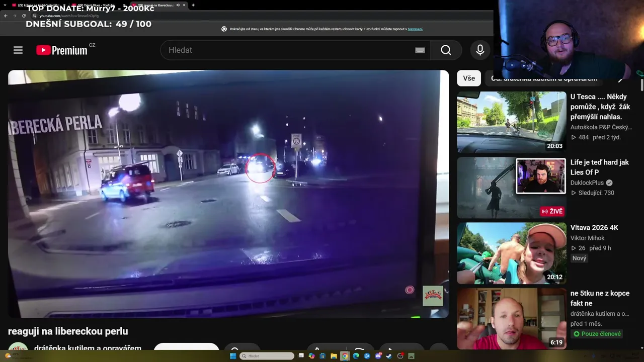644x362 pixels.
Task: Open the Vltava 2026 4K thumbnail
Action: (x=512, y=253)
